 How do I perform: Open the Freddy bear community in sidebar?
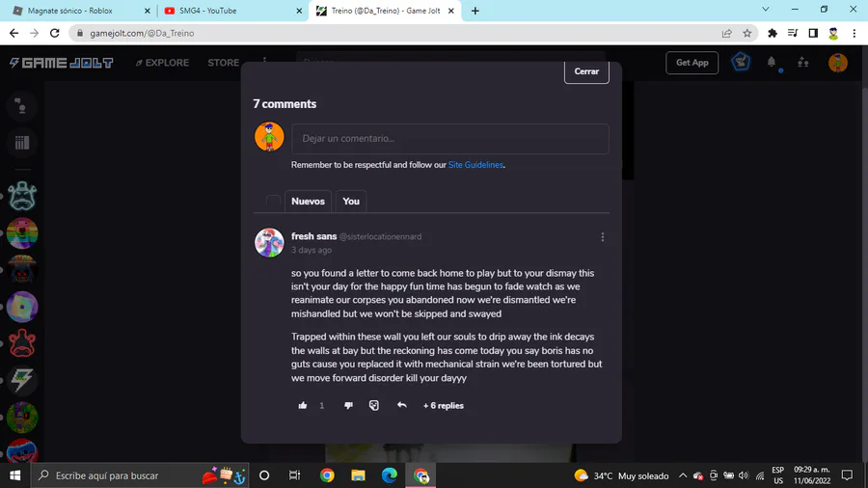click(22, 196)
